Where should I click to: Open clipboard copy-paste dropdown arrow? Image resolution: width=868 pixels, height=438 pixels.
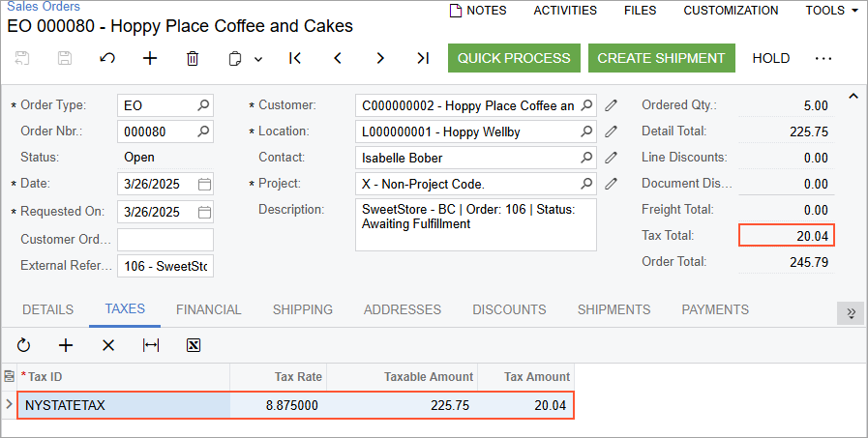click(x=258, y=59)
